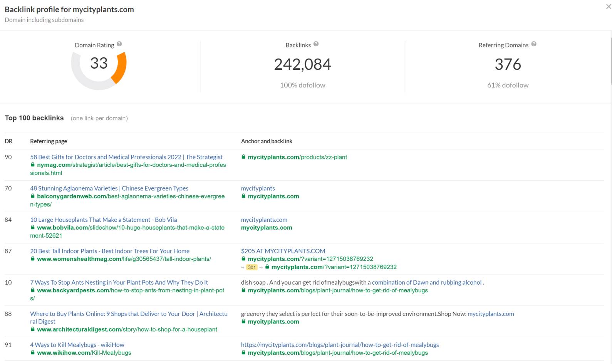The image size is (612, 364).
Task: Open 'Where to Buy Plants Online' Architectural Digest link
Action: click(129, 317)
